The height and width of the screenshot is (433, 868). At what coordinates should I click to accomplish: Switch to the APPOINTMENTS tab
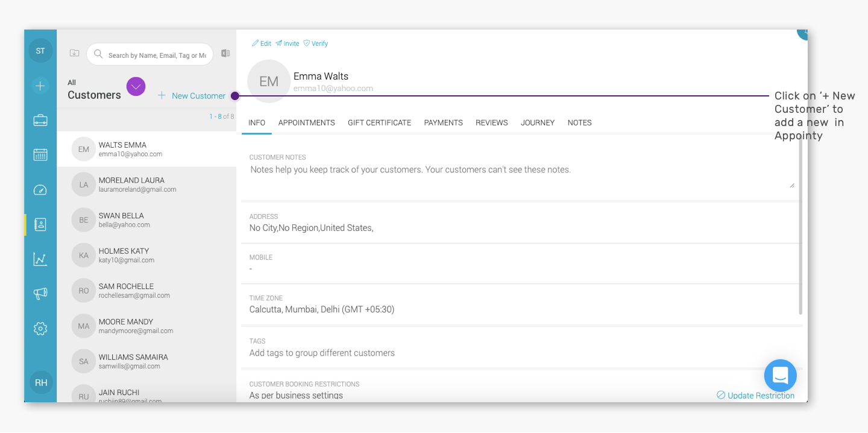coord(307,122)
